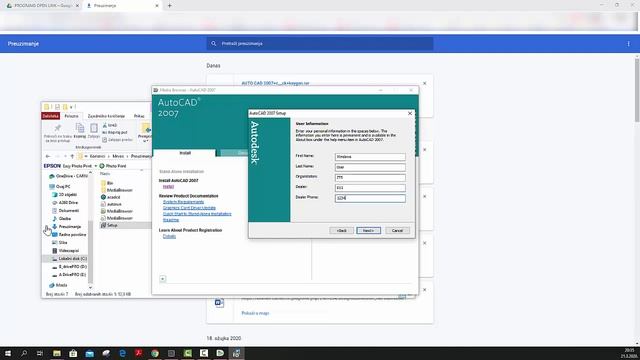The width and height of the screenshot is (640, 360).
Task: Remove the AUTO CAD 2007 download entry
Action: coord(424,83)
